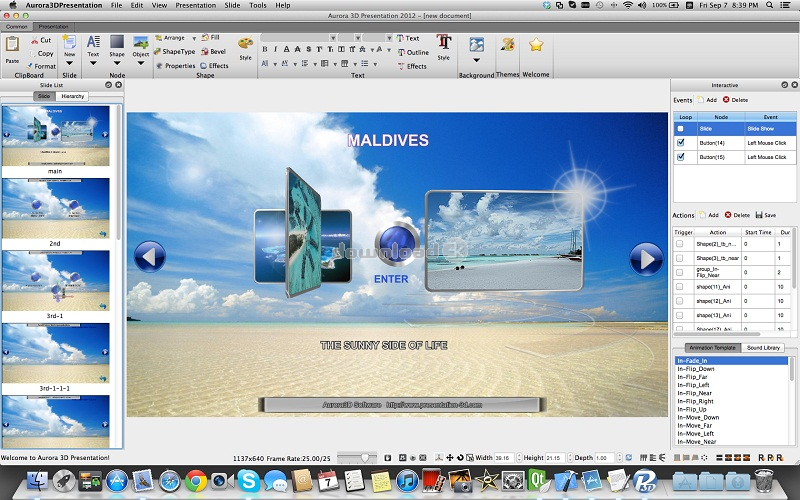This screenshot has height=500, width=800.
Task: Click the Object node icon
Action: [x=141, y=42]
